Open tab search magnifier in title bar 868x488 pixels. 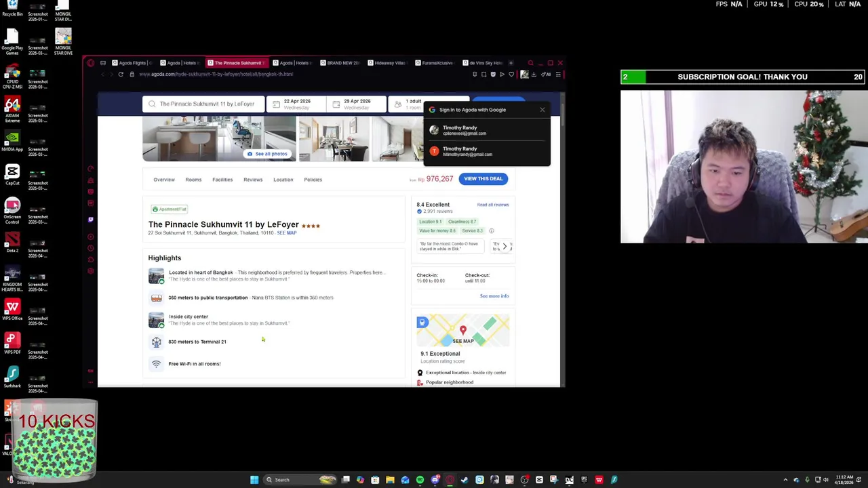[530, 62]
